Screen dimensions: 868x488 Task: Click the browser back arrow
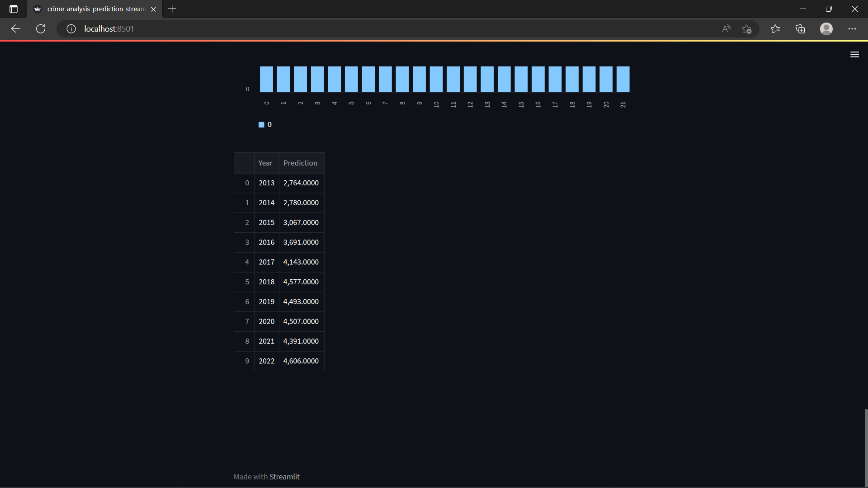click(16, 29)
